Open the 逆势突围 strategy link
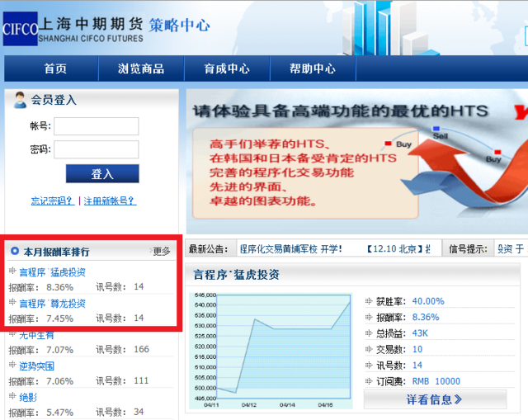The height and width of the screenshot is (420, 528). [x=36, y=366]
